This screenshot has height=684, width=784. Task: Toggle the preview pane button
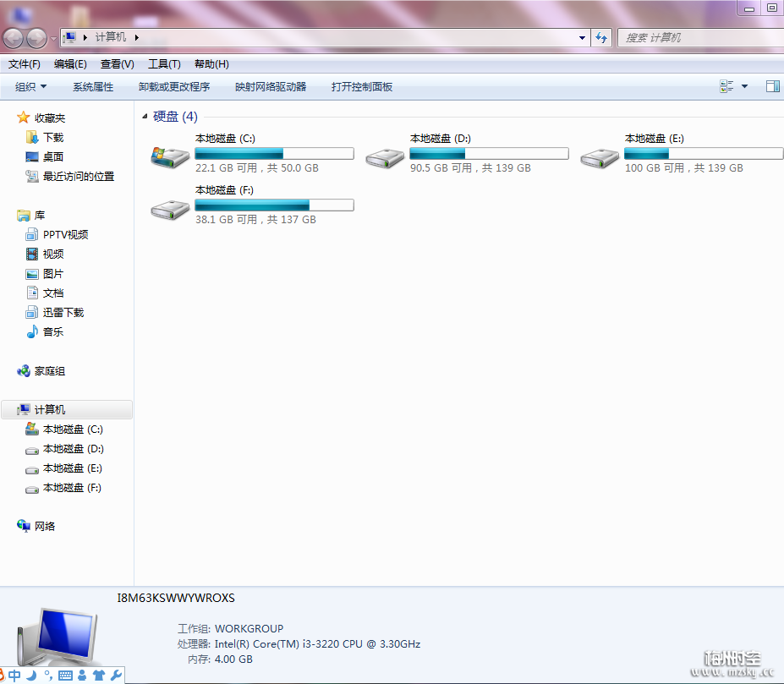tap(772, 86)
